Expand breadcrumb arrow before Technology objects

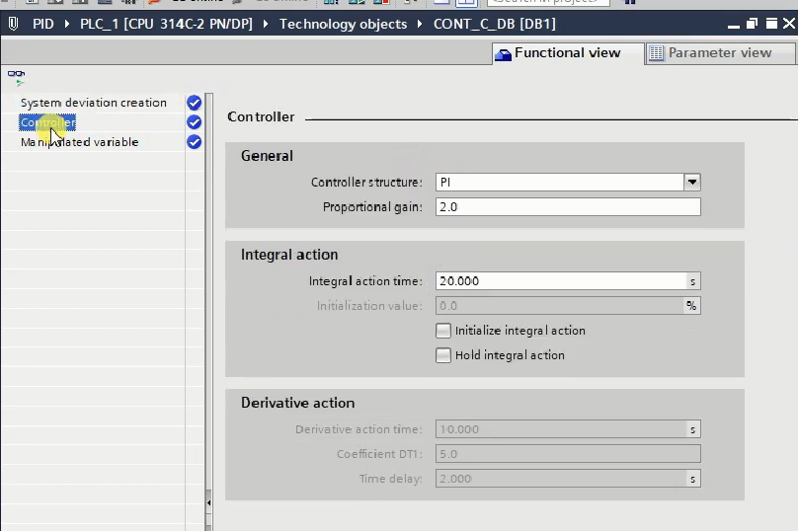[x=269, y=23]
